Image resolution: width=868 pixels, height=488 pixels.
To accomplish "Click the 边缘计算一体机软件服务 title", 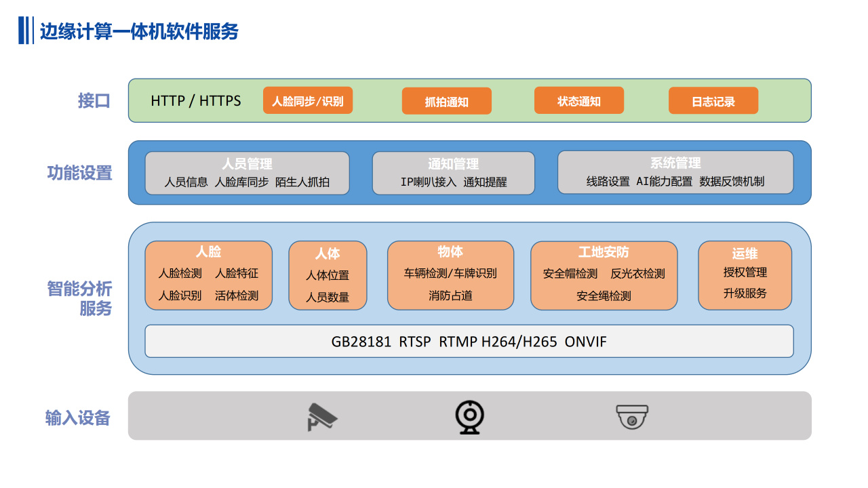I will 139,31.
